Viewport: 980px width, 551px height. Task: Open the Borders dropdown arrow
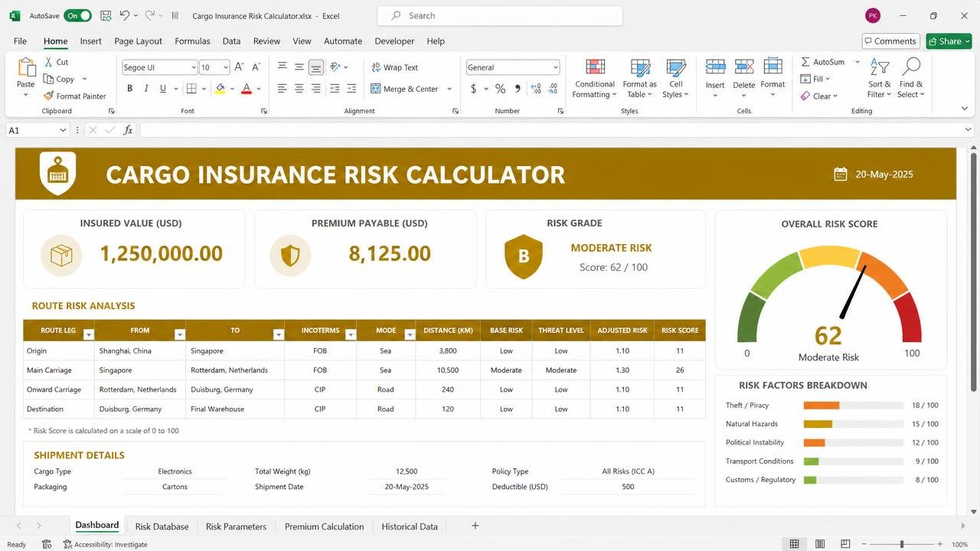point(204,89)
